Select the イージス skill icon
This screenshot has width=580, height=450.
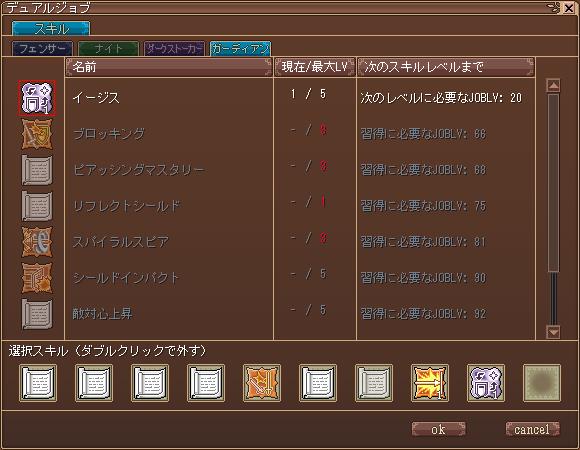point(37,98)
